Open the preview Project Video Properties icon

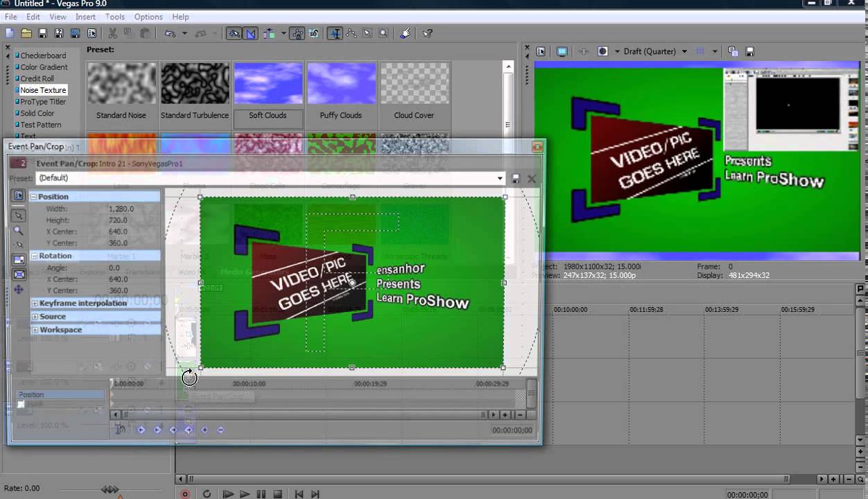541,51
